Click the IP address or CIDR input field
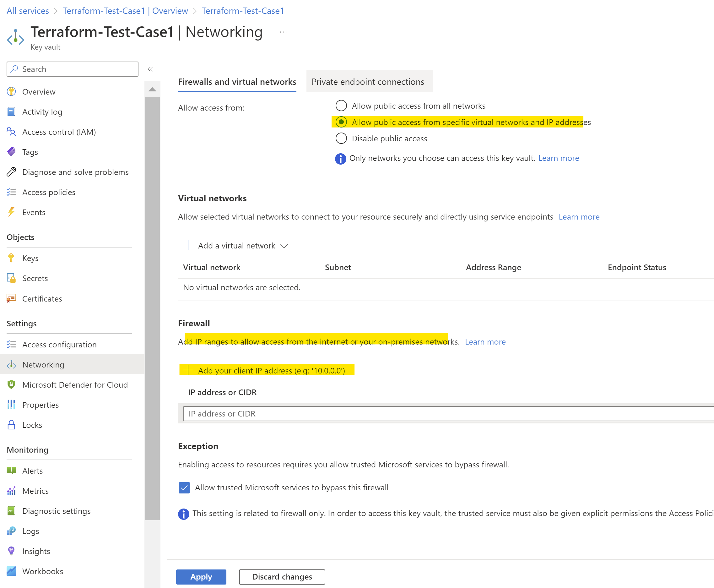This screenshot has width=714, height=588. (372, 414)
